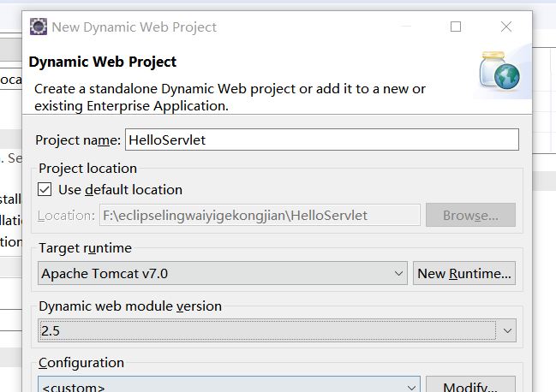Viewport: 556px width, 392px height.
Task: Click the Eclipse icon in the dialog title bar
Action: pyautogui.click(x=39, y=27)
